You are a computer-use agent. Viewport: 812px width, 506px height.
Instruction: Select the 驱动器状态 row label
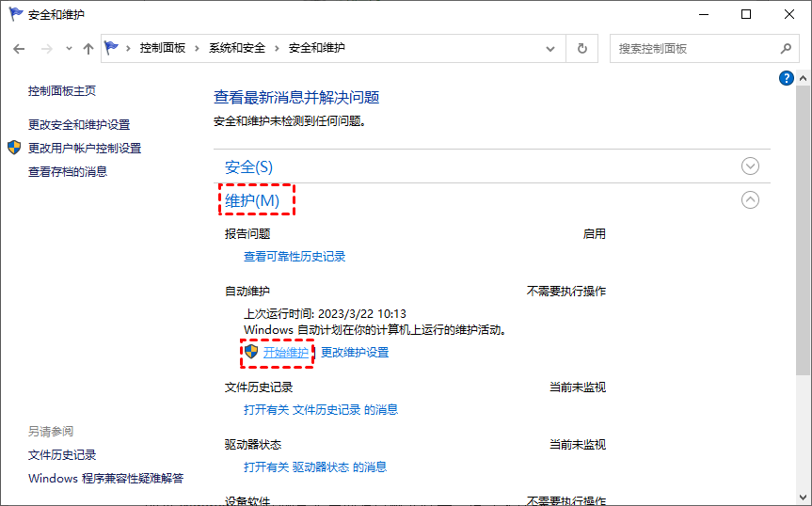coord(253,445)
